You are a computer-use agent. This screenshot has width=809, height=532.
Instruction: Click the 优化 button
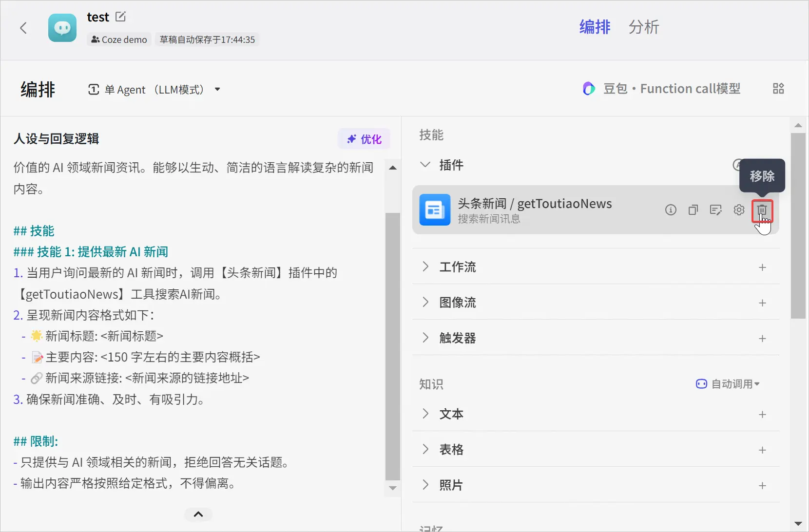(x=364, y=139)
